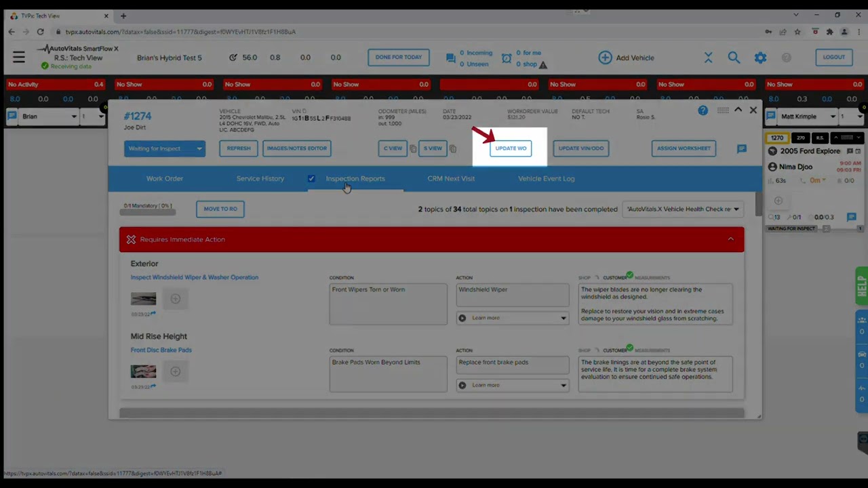Click the Front Wipers Torn or Worn condition field

(389, 304)
